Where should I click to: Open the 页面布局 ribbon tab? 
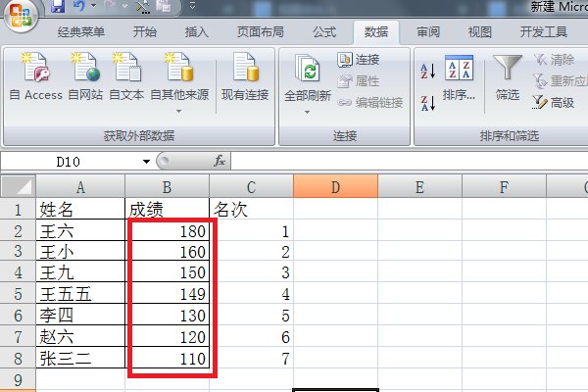click(261, 32)
